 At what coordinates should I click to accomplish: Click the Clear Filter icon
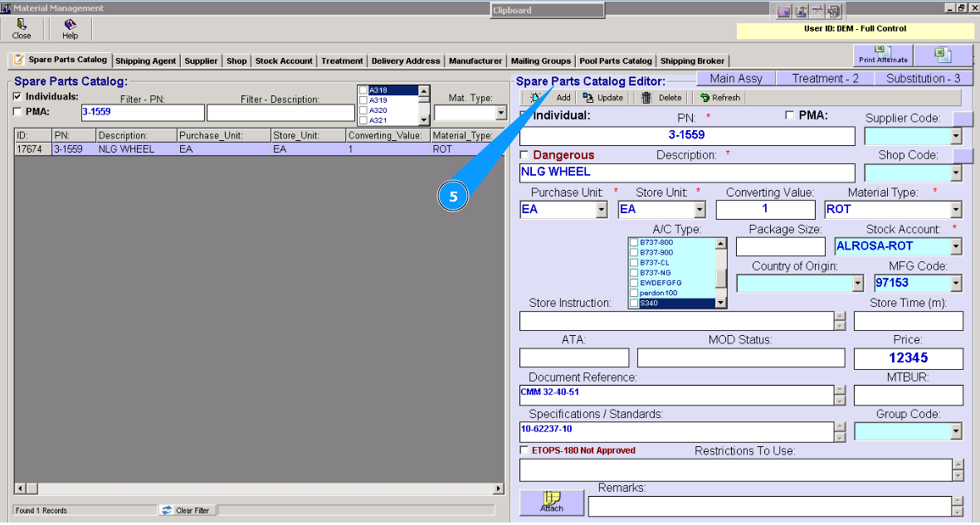tap(167, 510)
